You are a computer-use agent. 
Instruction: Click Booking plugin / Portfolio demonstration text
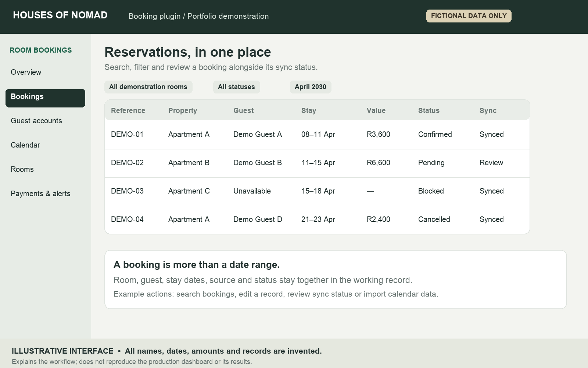[198, 16]
